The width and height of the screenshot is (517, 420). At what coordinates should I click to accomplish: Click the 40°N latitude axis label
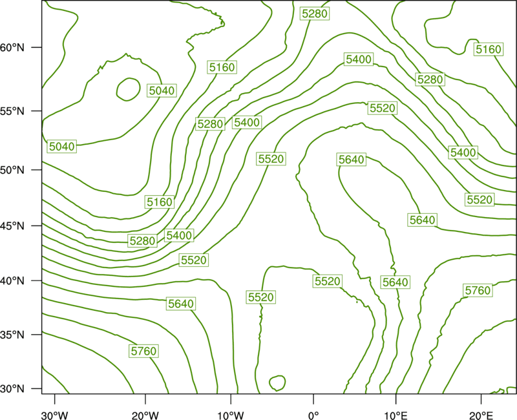point(12,281)
